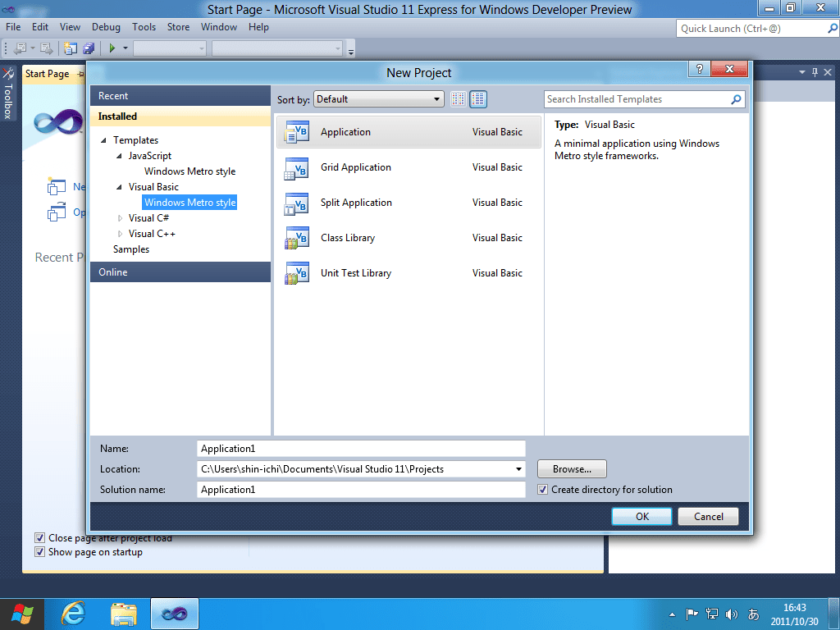Viewport: 840px width, 630px height.
Task: Open the Tools menu
Action: coord(144,27)
